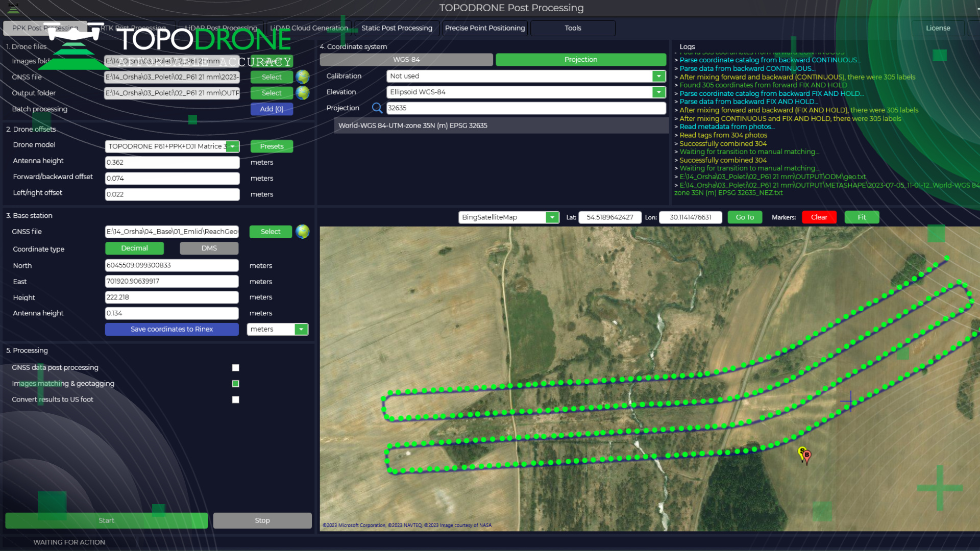This screenshot has height=551, width=980.
Task: Click the Projection EPSG code input field
Action: (526, 108)
